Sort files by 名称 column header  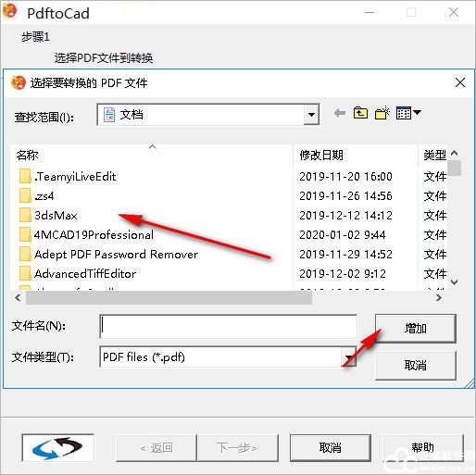coord(27,155)
